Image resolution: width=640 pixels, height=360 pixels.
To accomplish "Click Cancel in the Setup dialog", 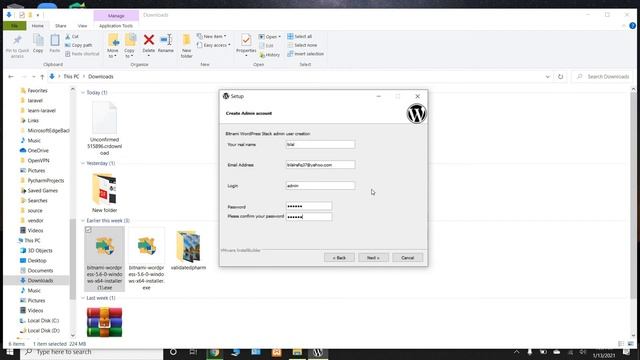I will (x=407, y=258).
